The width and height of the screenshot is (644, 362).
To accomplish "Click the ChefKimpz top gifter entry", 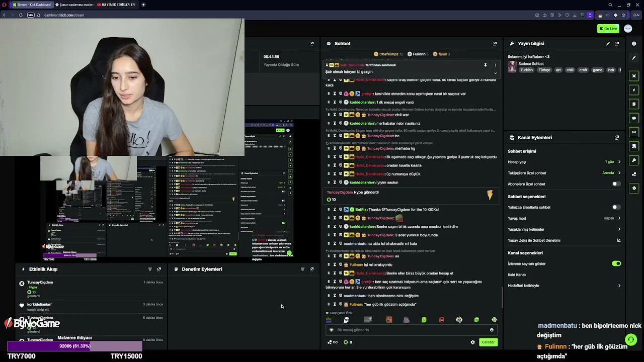I will (388, 54).
